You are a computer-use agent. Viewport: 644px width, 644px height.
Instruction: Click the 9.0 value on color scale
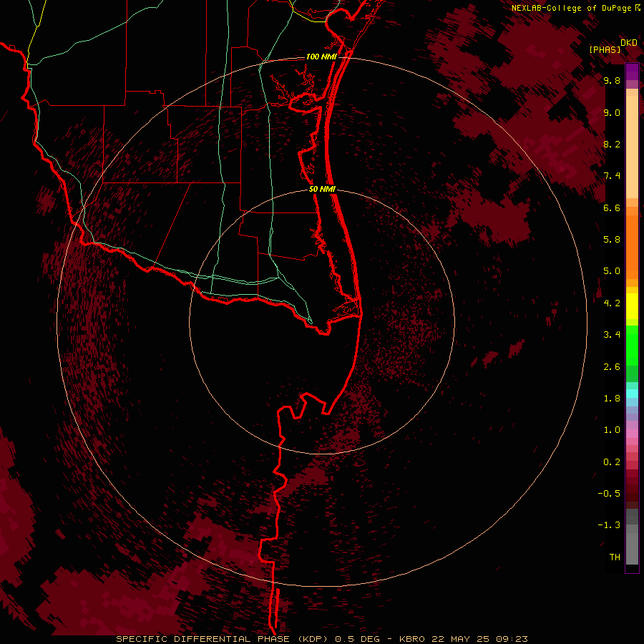tap(612, 113)
